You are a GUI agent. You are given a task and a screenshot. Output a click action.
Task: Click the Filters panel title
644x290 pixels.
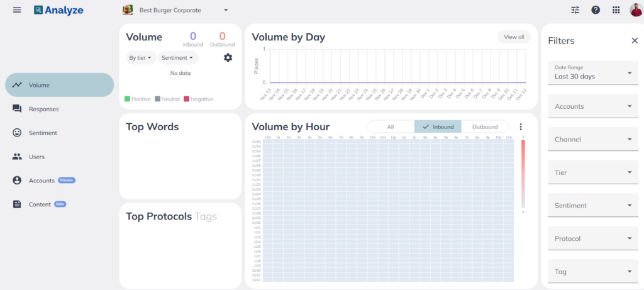tap(561, 41)
